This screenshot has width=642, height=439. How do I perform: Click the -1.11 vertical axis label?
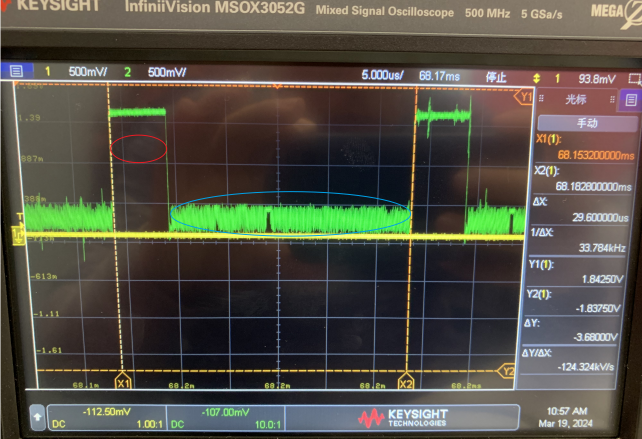click(46, 314)
